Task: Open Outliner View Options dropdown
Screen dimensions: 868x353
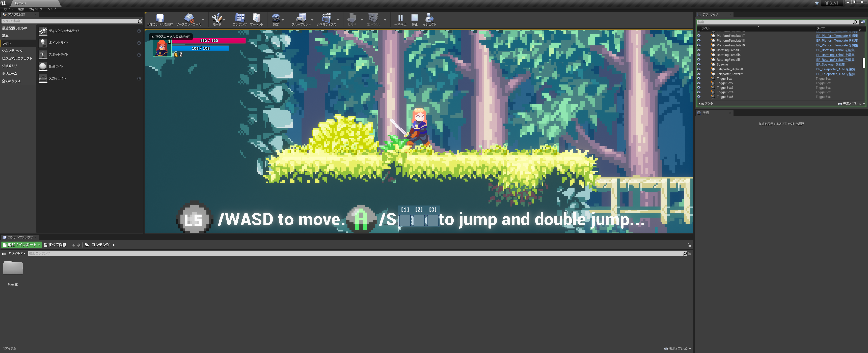Action: coord(851,104)
